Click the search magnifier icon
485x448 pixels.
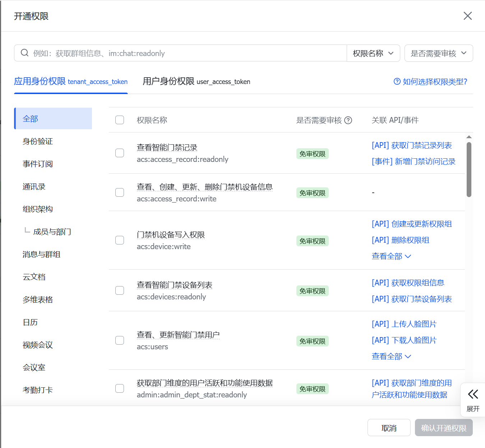[24, 53]
